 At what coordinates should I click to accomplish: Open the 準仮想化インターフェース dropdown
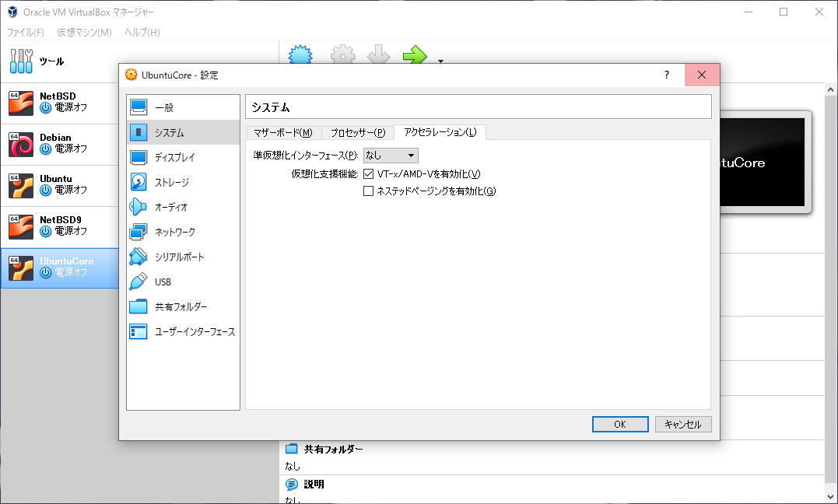[x=391, y=156]
